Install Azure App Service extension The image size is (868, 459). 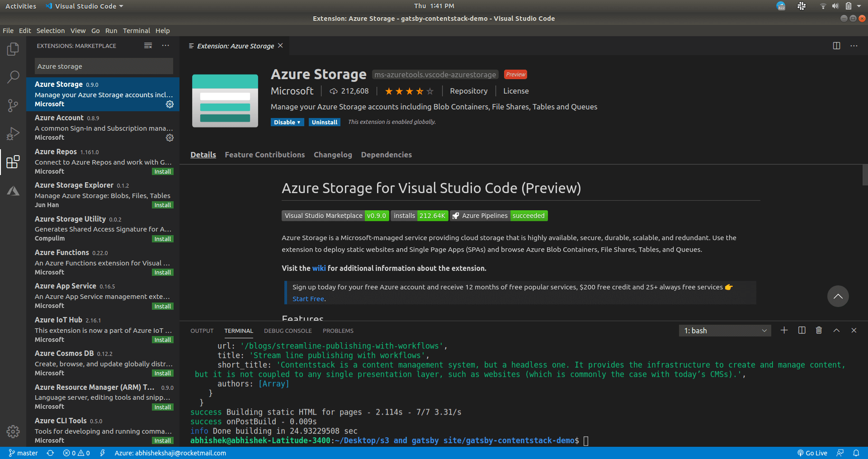pyautogui.click(x=163, y=306)
